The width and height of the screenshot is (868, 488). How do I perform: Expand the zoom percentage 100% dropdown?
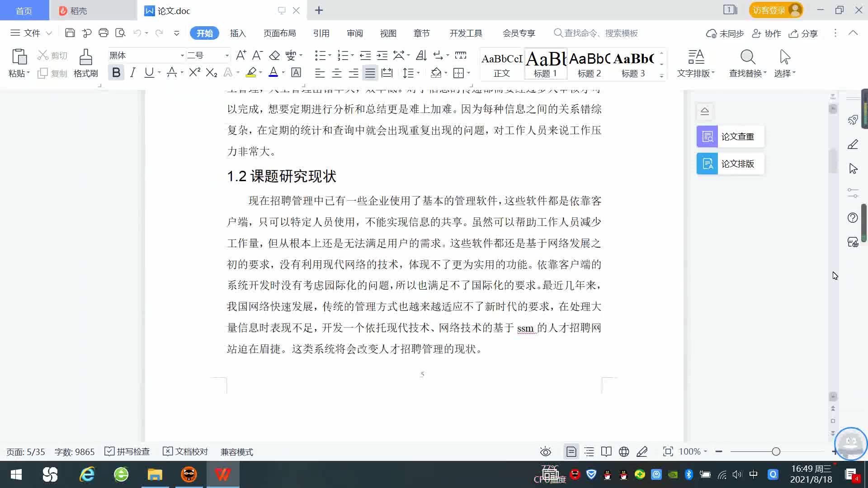click(x=693, y=451)
